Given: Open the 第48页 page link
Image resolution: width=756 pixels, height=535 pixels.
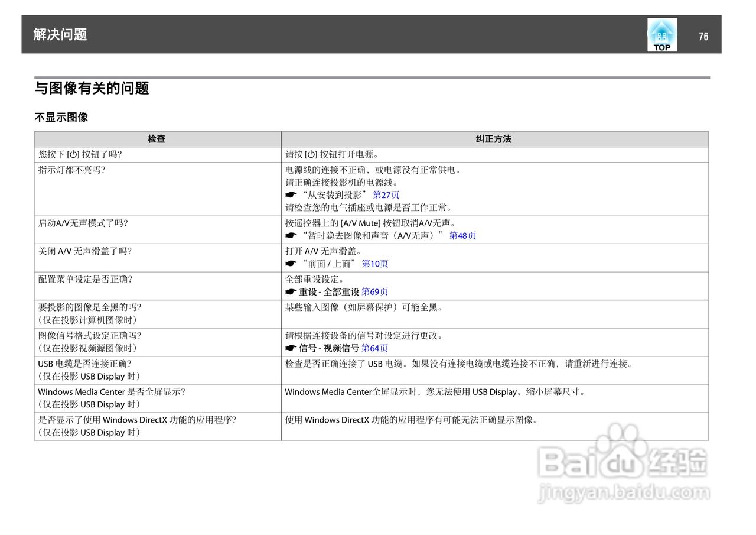Looking at the screenshot, I should pos(462,235).
